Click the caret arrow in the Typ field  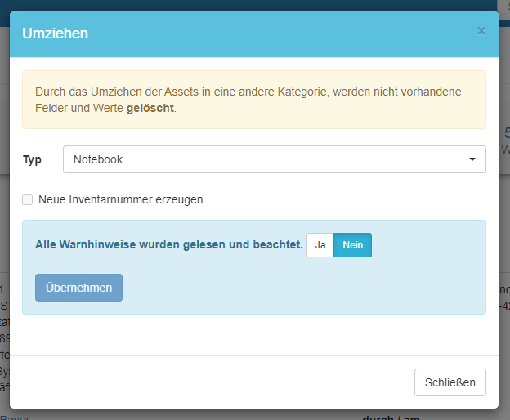(x=472, y=159)
